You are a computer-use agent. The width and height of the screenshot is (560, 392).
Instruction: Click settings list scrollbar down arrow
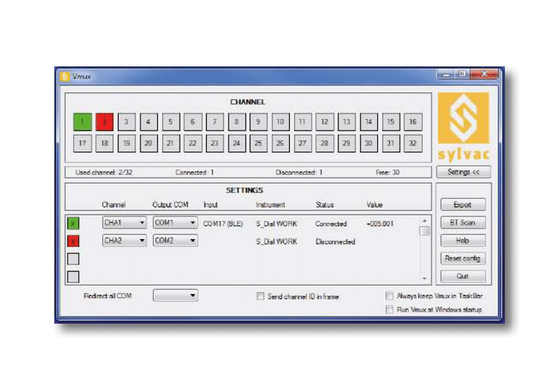tap(424, 278)
